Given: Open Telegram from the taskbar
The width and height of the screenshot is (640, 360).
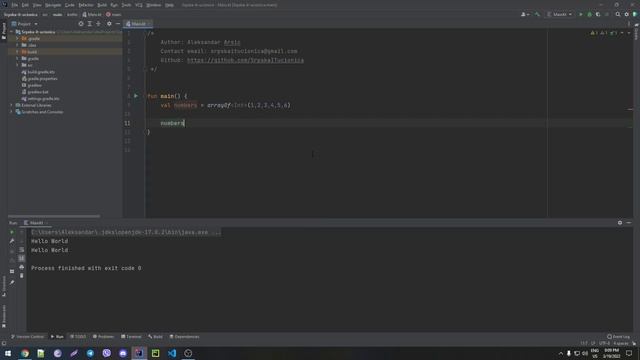Looking at the screenshot, I should click(x=90, y=353).
